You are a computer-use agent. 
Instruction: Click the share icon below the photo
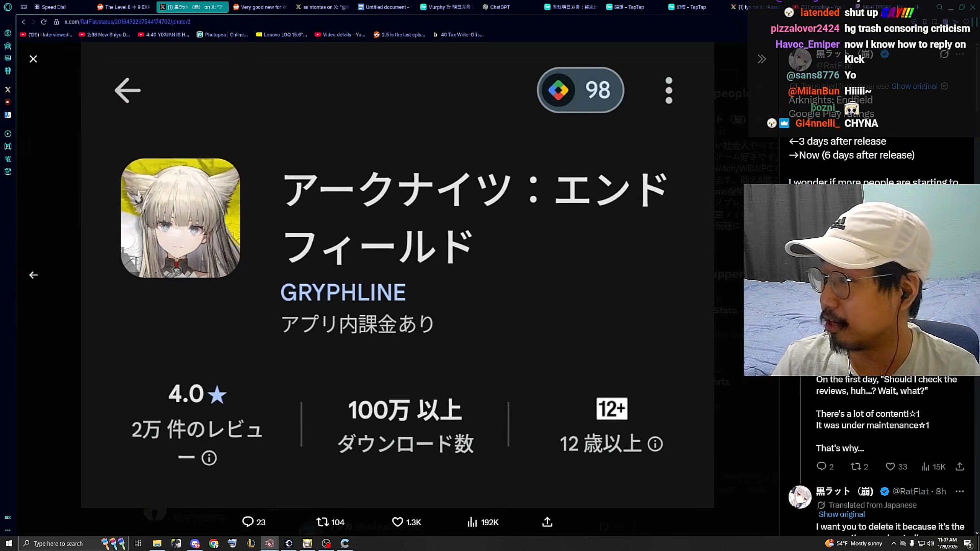(x=547, y=522)
